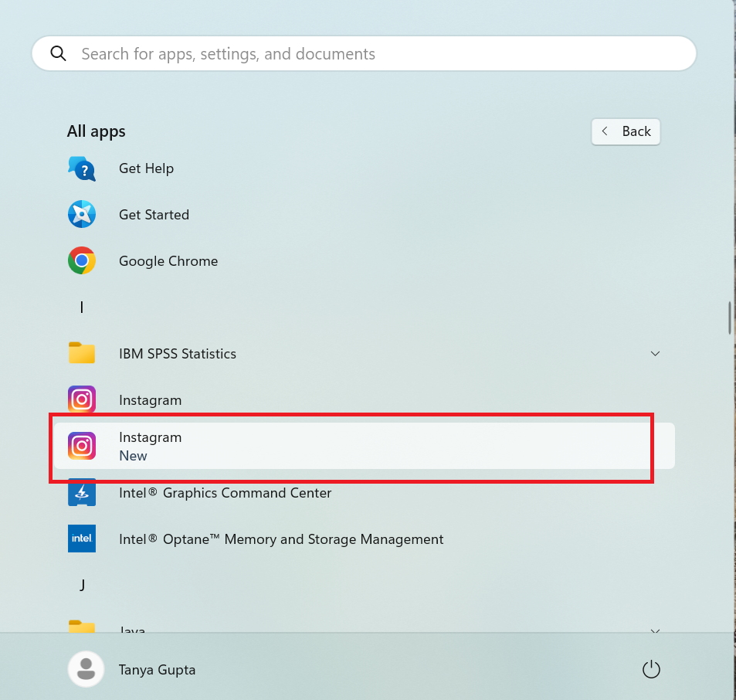Click the Tanya Gupta account name
Viewport: 736px width, 700px height.
[157, 670]
